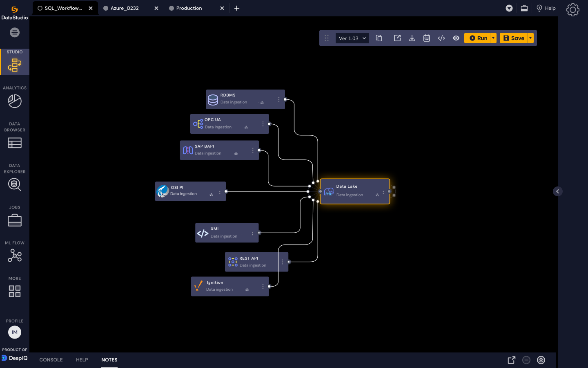Open the Data Lake node options menu

point(383,192)
